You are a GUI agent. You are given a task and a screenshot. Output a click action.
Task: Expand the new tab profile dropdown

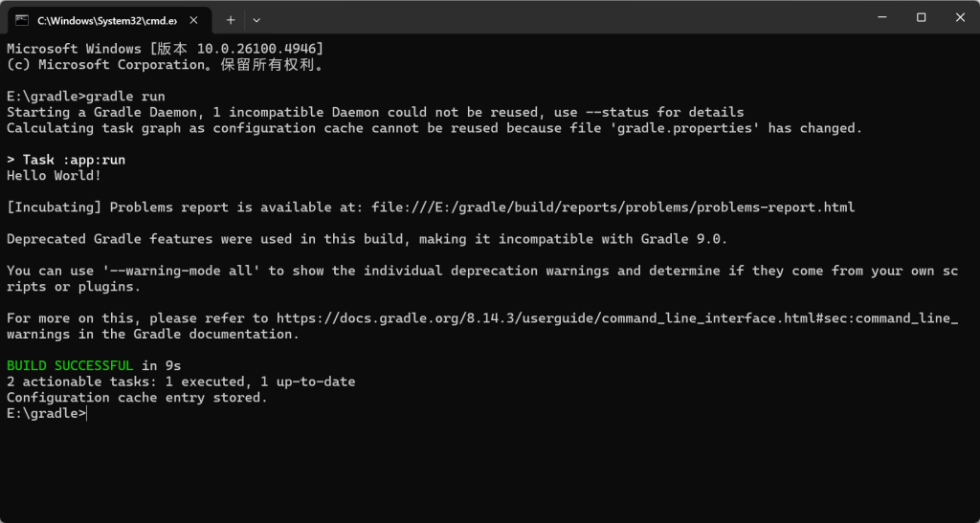tap(256, 19)
